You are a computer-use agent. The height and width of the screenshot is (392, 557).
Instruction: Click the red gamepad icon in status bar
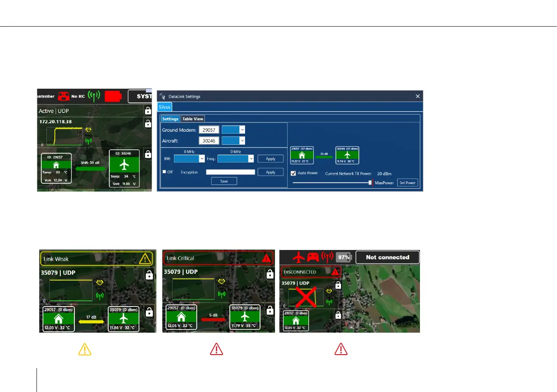tap(313, 257)
